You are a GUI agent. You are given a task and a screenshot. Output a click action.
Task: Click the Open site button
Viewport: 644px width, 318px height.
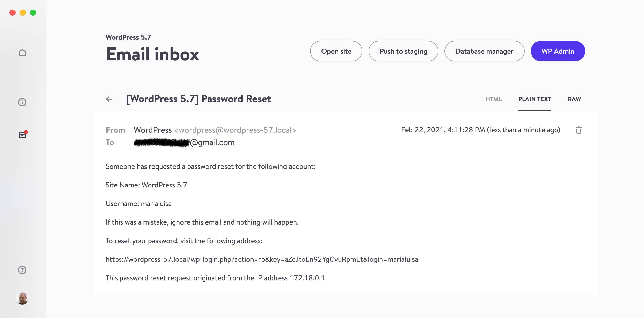pyautogui.click(x=336, y=51)
